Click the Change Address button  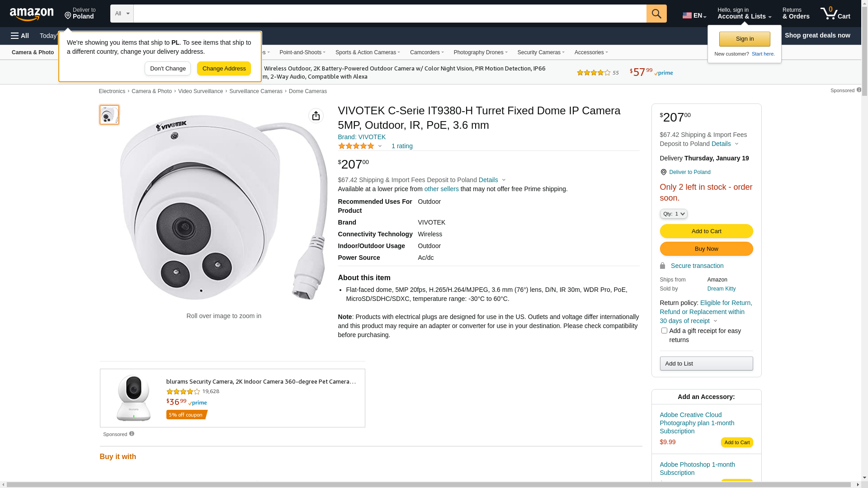pos(224,69)
